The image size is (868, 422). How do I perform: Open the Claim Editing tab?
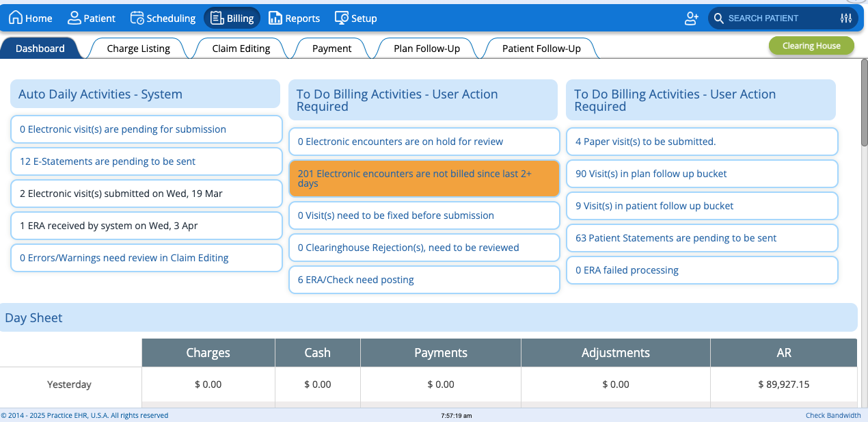[241, 49]
